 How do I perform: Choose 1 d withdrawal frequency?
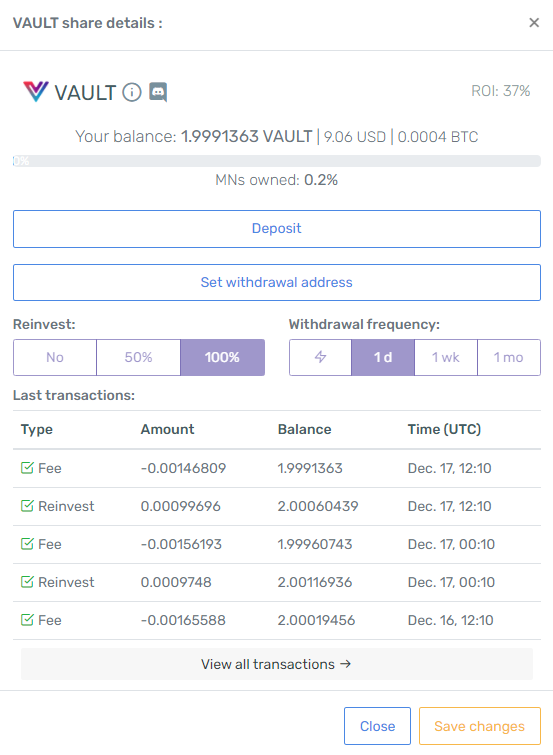point(383,357)
